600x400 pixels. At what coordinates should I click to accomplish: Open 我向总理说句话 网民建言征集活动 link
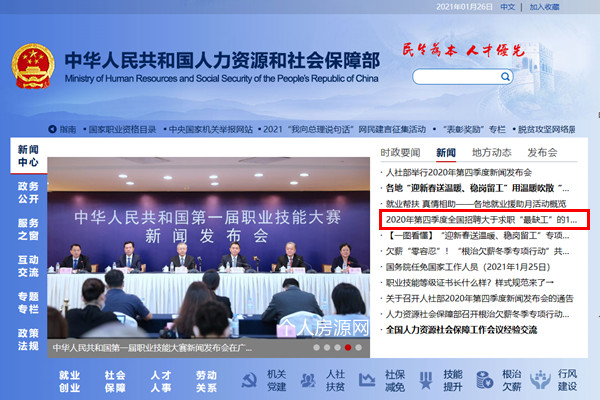[344, 129]
